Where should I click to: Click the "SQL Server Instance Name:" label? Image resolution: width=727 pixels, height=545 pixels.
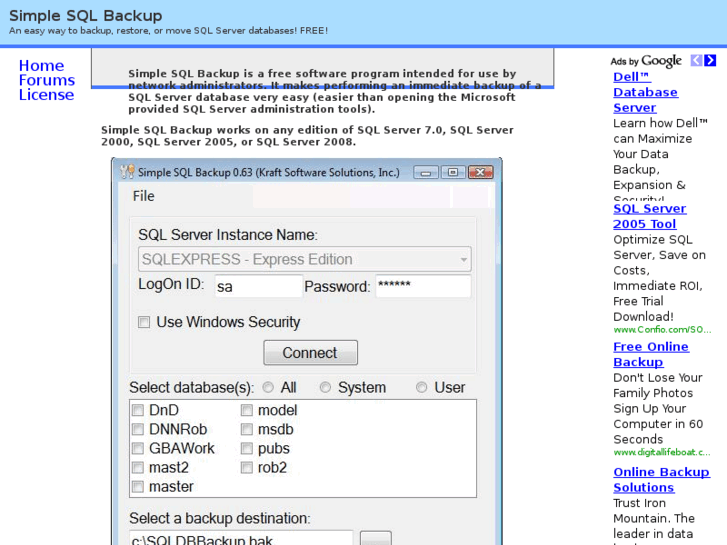(x=228, y=235)
